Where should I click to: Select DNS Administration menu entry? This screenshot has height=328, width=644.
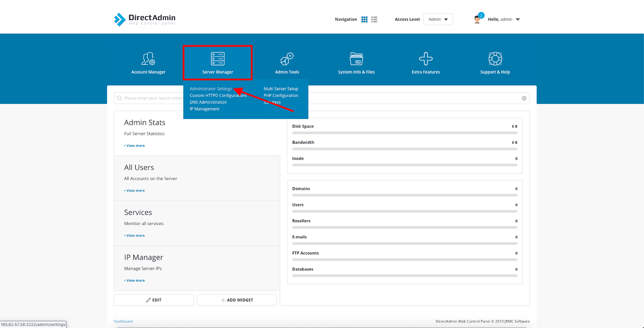208,102
